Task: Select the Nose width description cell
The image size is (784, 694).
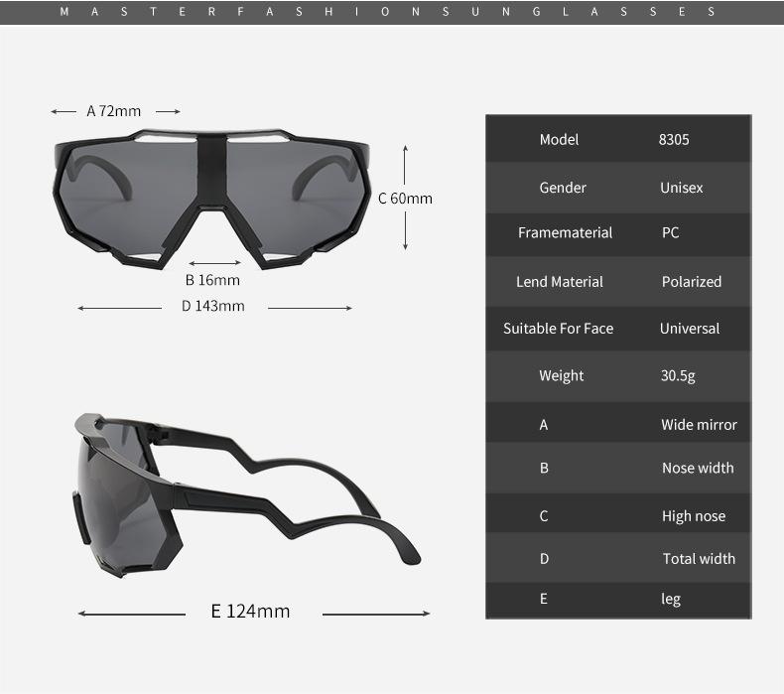Action: [698, 468]
